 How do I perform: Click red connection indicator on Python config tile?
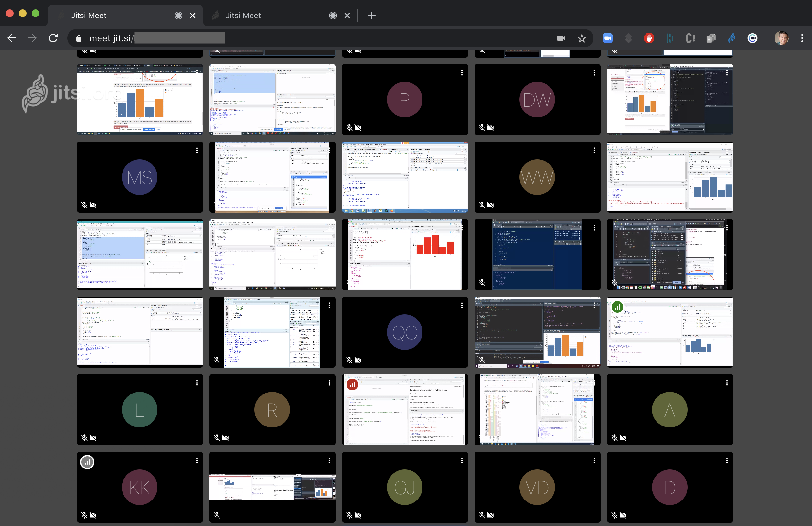352,385
